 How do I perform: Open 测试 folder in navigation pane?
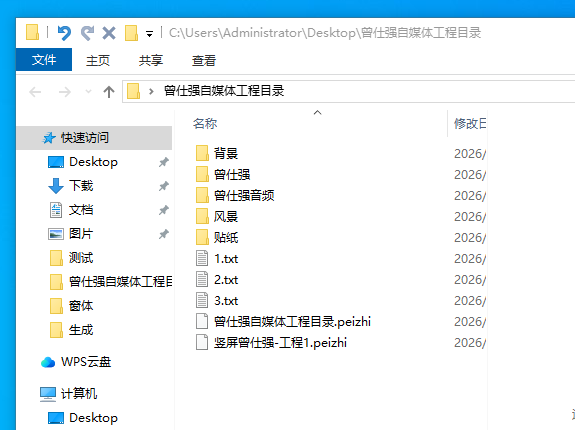[81, 258]
